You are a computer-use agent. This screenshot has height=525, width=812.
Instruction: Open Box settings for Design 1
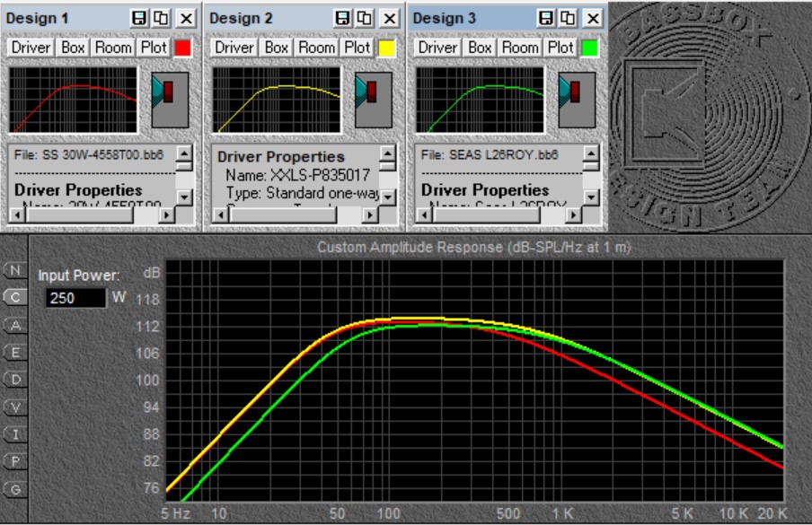[73, 48]
